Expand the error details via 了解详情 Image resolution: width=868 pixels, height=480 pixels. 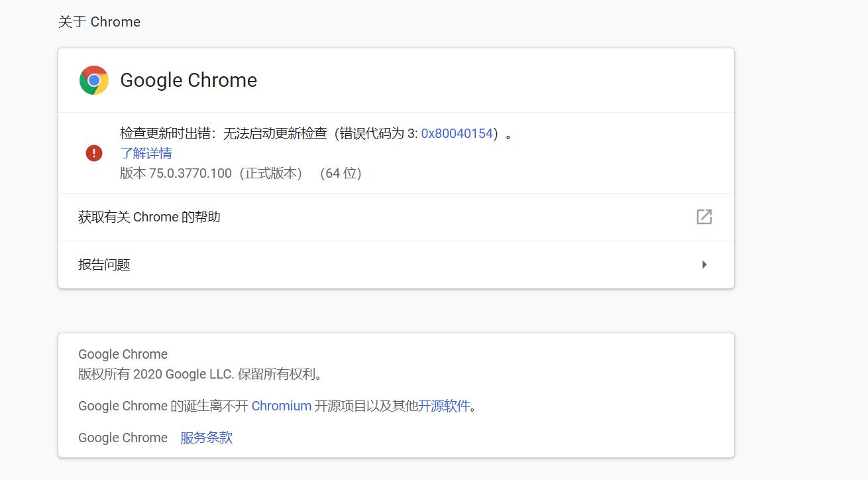click(146, 153)
